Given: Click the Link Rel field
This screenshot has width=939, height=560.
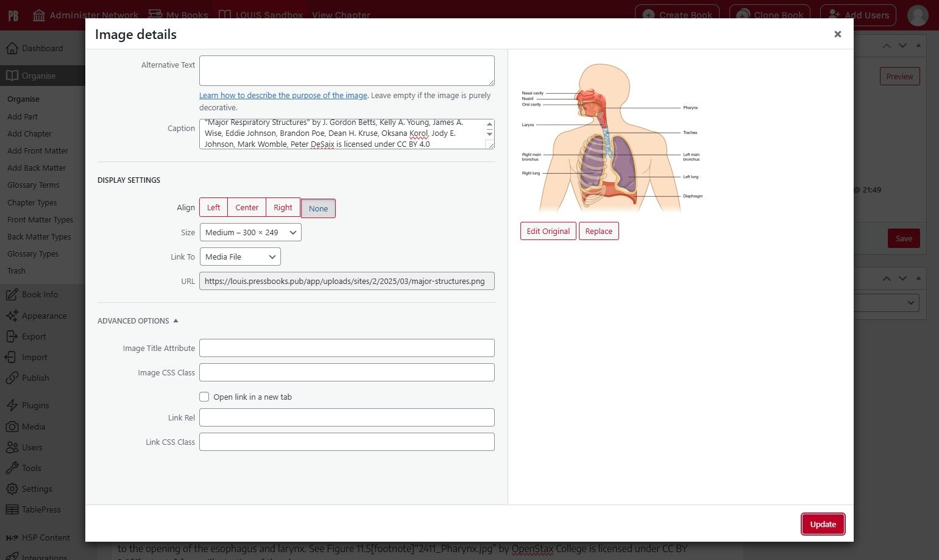Looking at the screenshot, I should tap(347, 417).
